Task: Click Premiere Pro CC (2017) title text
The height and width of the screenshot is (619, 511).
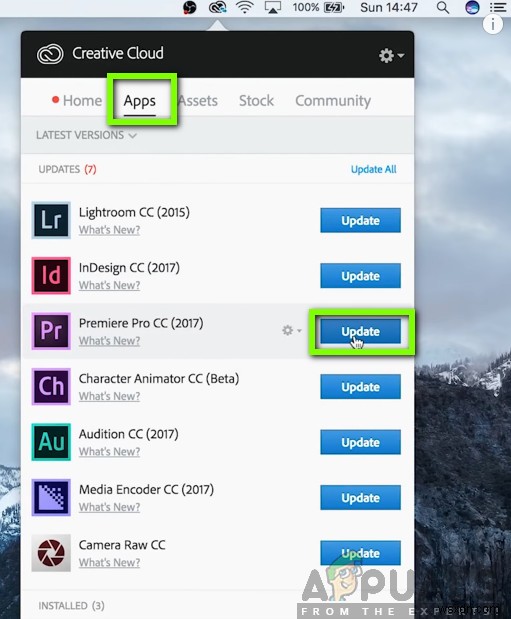Action: (x=141, y=323)
